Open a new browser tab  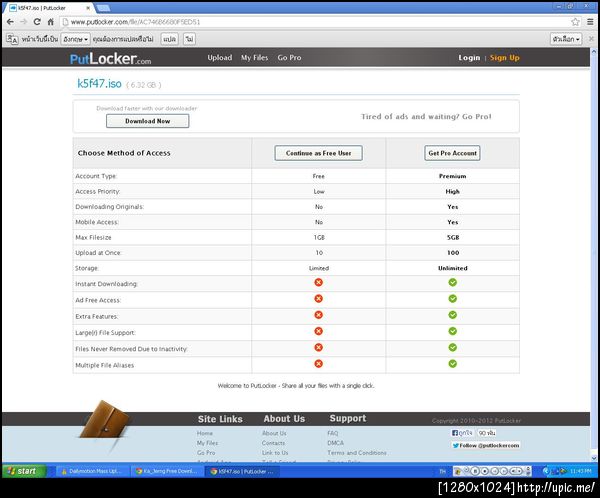(103, 8)
